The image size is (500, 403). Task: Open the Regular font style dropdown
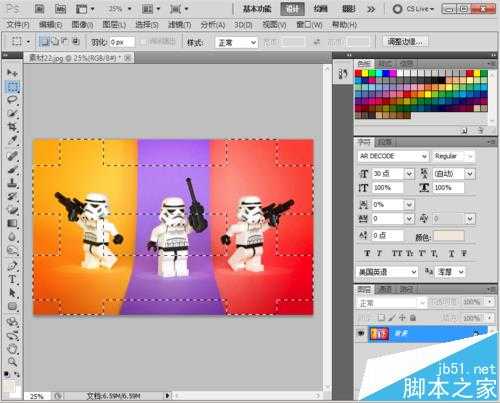point(470,156)
